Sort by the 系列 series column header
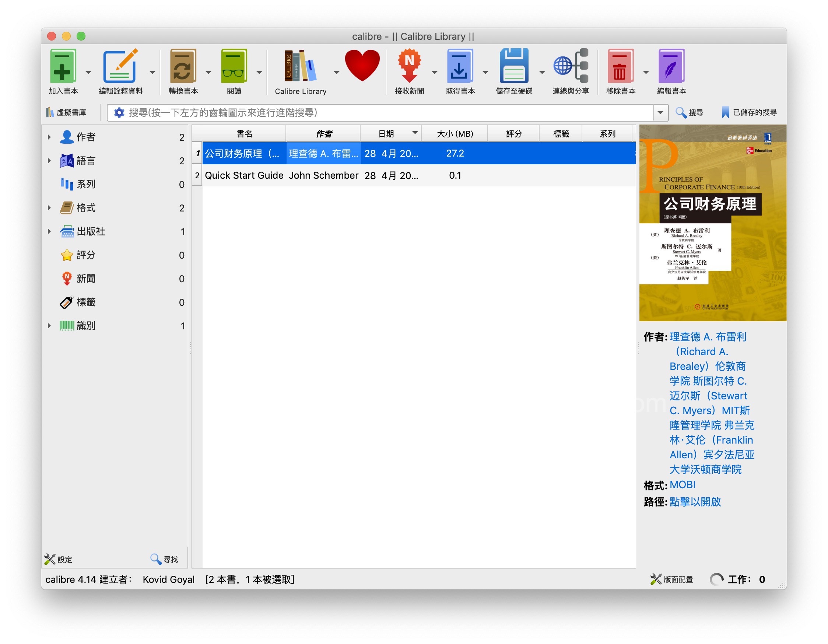Image resolution: width=828 pixels, height=644 pixels. click(607, 133)
